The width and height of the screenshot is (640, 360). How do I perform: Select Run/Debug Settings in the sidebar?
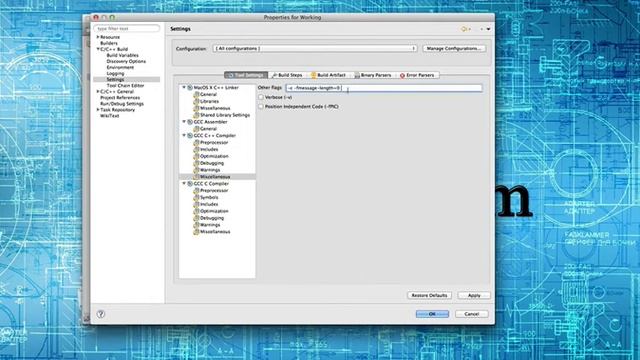[122, 104]
